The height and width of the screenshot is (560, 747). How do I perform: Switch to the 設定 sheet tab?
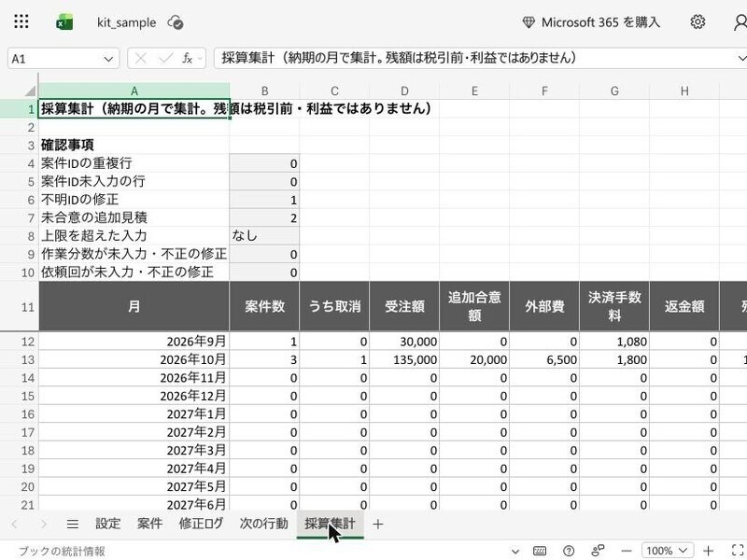coord(107,524)
